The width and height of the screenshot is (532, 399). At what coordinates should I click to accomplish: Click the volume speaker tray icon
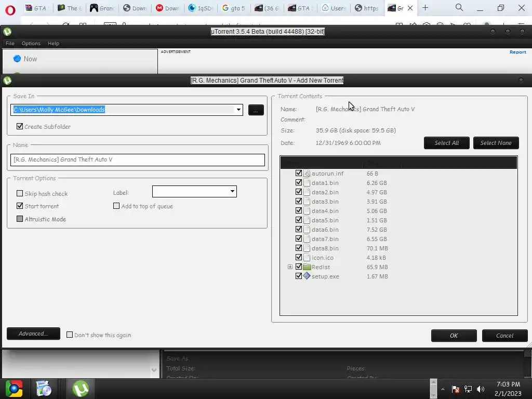pos(481,389)
